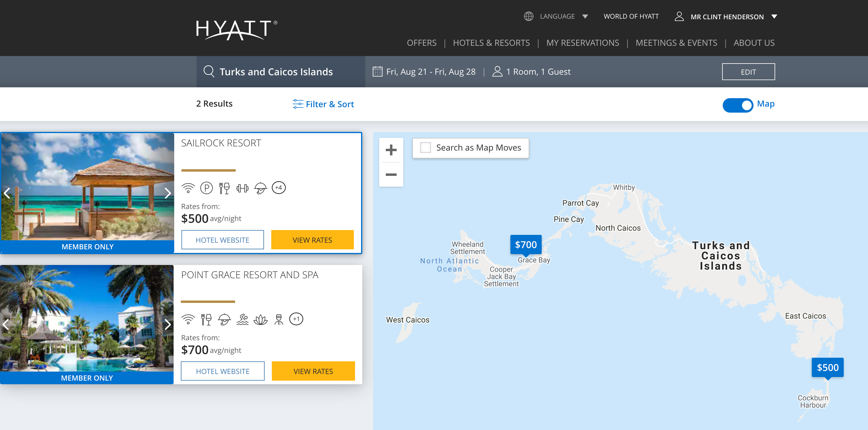Click the Filter & Sort sliders icon
This screenshot has width=868, height=430.
pyautogui.click(x=297, y=104)
